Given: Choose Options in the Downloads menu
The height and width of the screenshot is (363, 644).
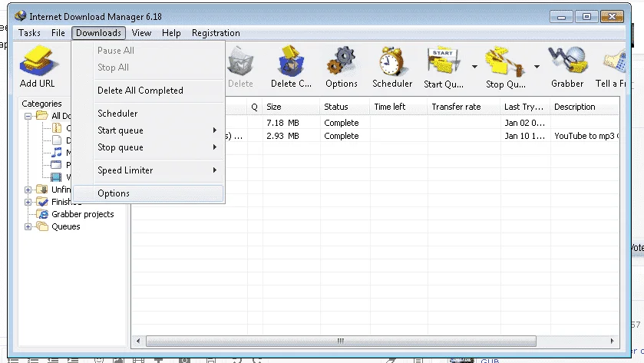Looking at the screenshot, I should [149, 193].
